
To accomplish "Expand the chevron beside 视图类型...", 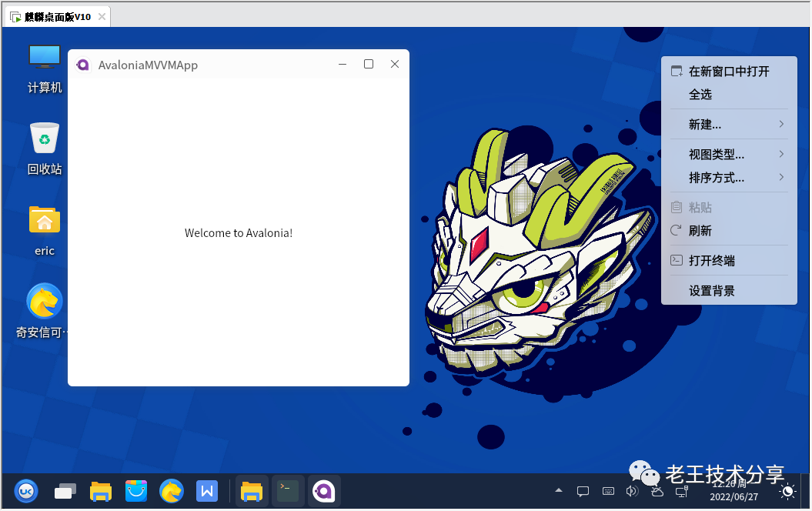I will point(781,154).
